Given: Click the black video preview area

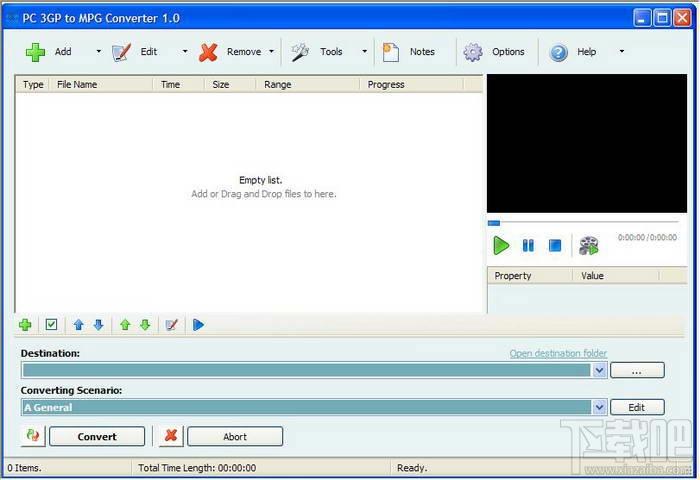Looking at the screenshot, I should 587,143.
